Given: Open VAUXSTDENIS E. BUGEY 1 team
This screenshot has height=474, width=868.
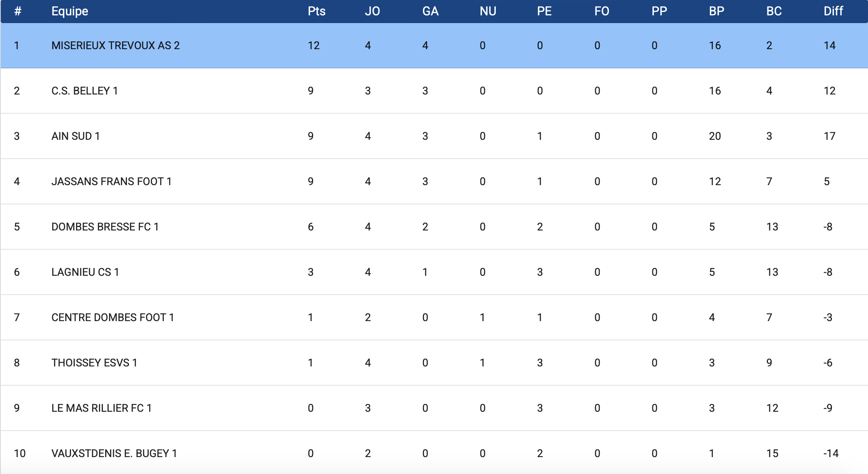Looking at the screenshot, I should [114, 454].
